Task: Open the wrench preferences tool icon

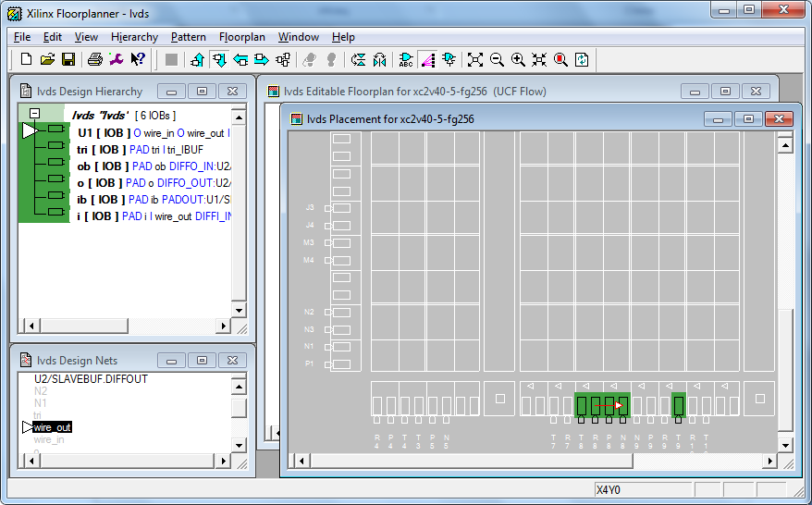Action: (x=116, y=59)
